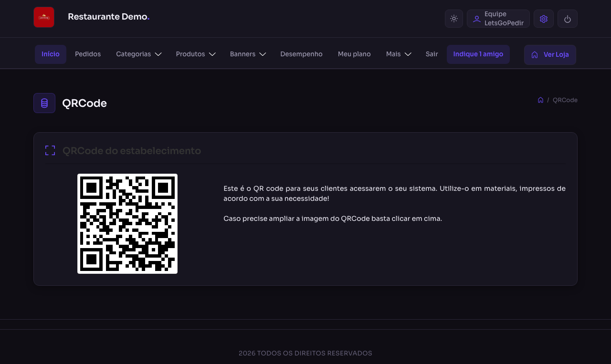Click QRCode breadcrumb text
Viewport: 611px width, 364px height.
pos(565,100)
